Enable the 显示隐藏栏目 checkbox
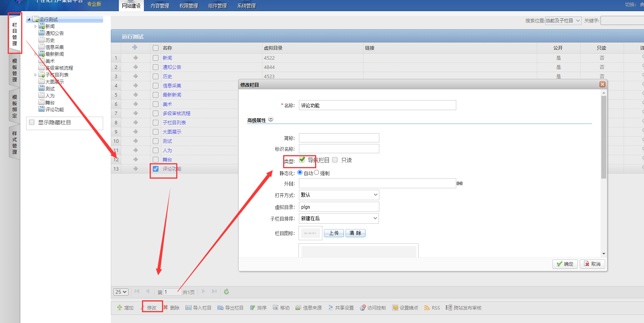Viewport: 644px width, 323px height. (x=32, y=122)
